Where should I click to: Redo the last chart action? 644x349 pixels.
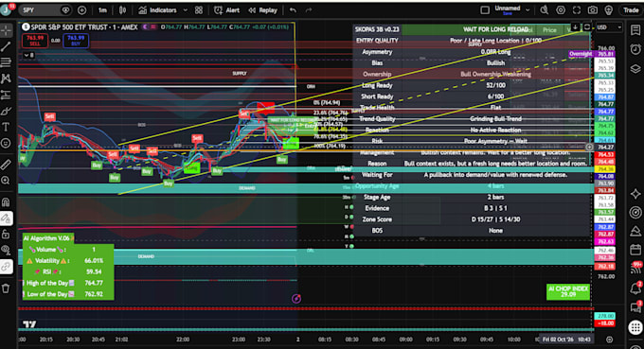point(309,9)
